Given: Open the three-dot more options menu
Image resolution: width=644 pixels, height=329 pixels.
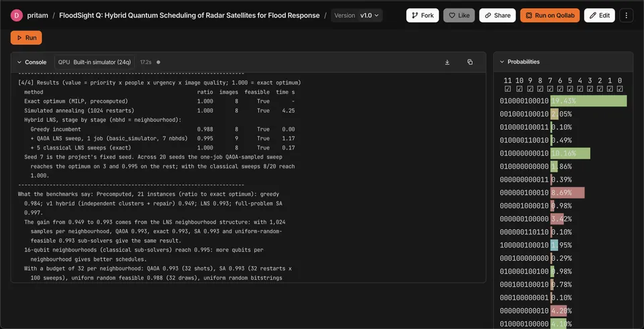Looking at the screenshot, I should 626,15.
